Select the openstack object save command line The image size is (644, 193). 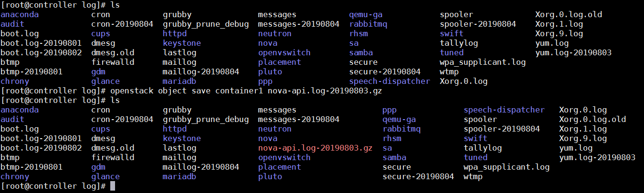click(x=191, y=91)
